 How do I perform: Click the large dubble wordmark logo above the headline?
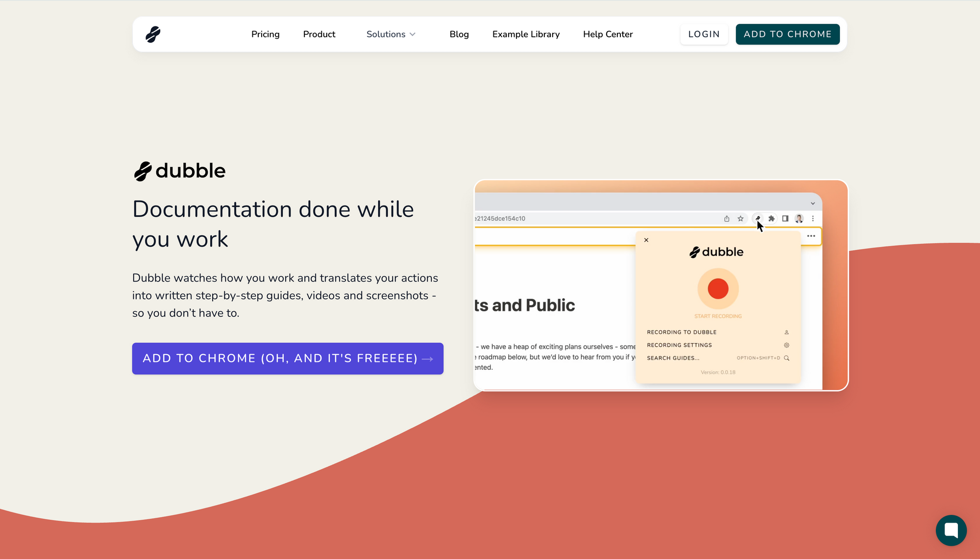click(x=179, y=171)
